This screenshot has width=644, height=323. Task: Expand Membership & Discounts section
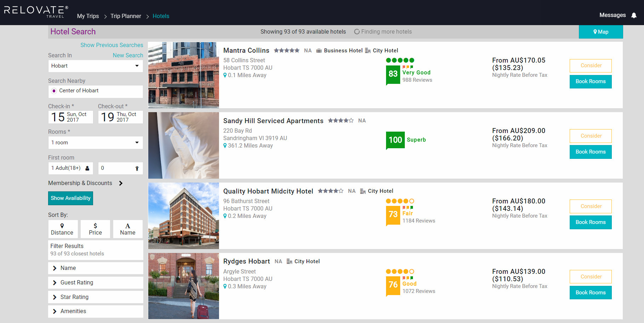click(x=85, y=183)
